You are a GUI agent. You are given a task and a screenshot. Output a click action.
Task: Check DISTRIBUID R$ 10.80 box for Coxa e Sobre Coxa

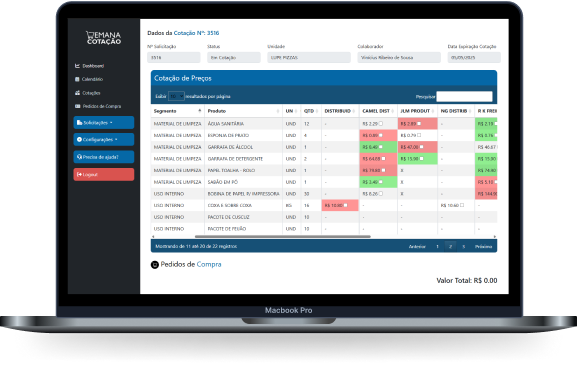[346, 205]
